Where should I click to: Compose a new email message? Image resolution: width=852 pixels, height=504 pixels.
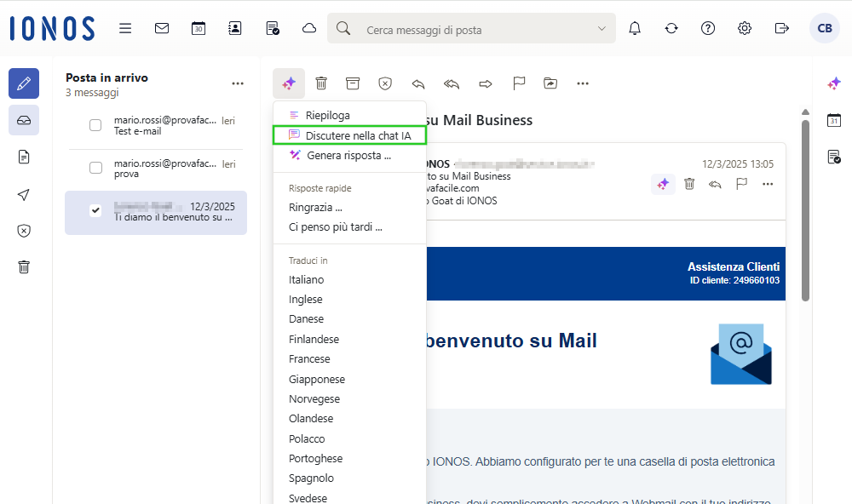(24, 83)
